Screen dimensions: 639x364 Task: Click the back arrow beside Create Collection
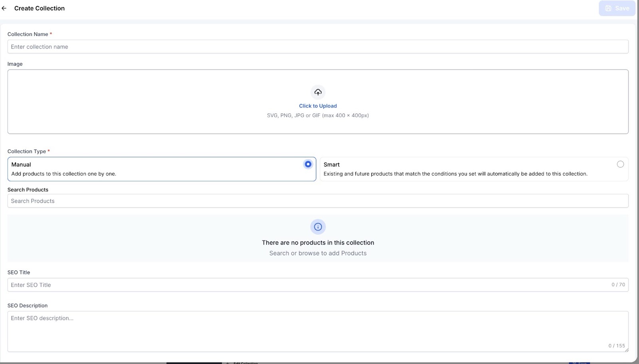pos(4,8)
